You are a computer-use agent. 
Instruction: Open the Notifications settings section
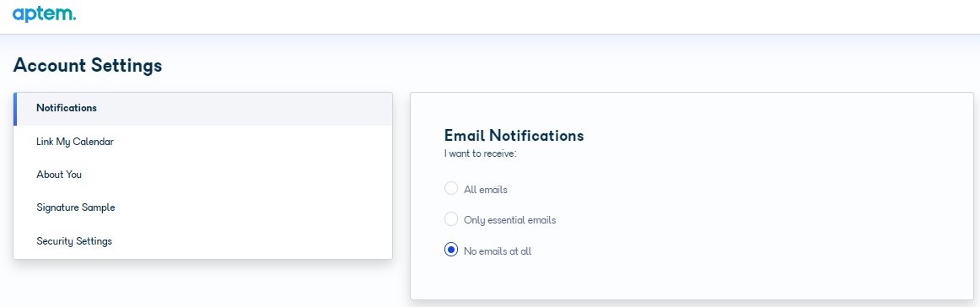(203, 109)
